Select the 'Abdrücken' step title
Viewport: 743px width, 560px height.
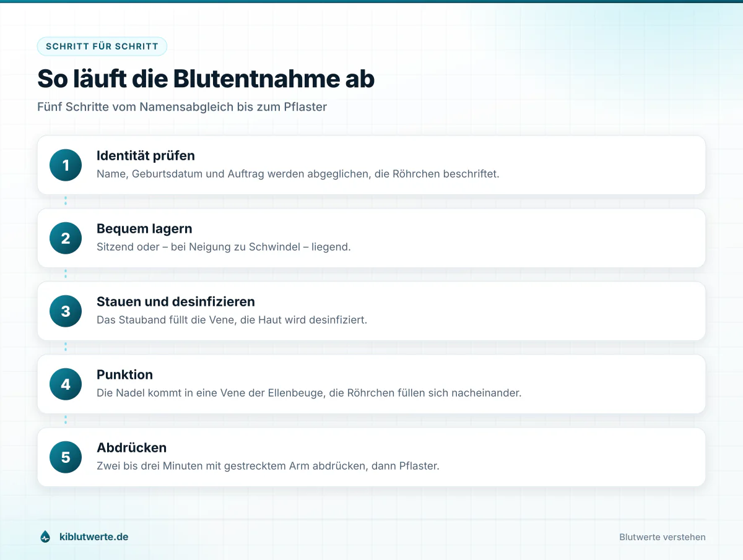(x=131, y=448)
